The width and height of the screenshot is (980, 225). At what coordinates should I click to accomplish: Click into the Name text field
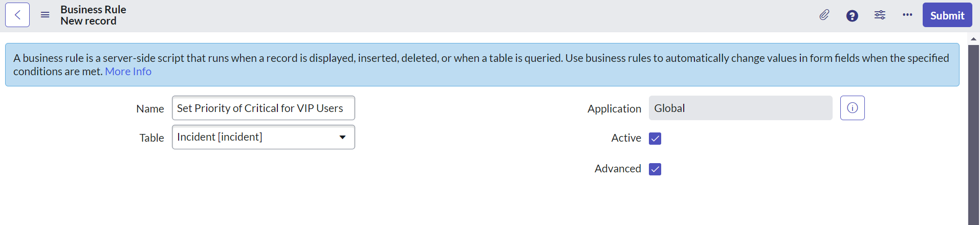pos(263,108)
